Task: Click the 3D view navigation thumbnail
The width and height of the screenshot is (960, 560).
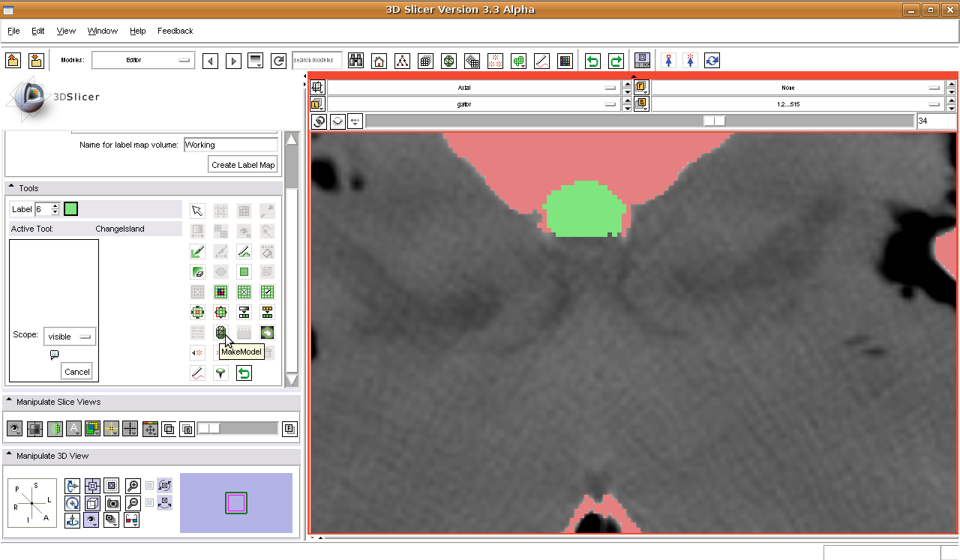Action: pyautogui.click(x=236, y=503)
